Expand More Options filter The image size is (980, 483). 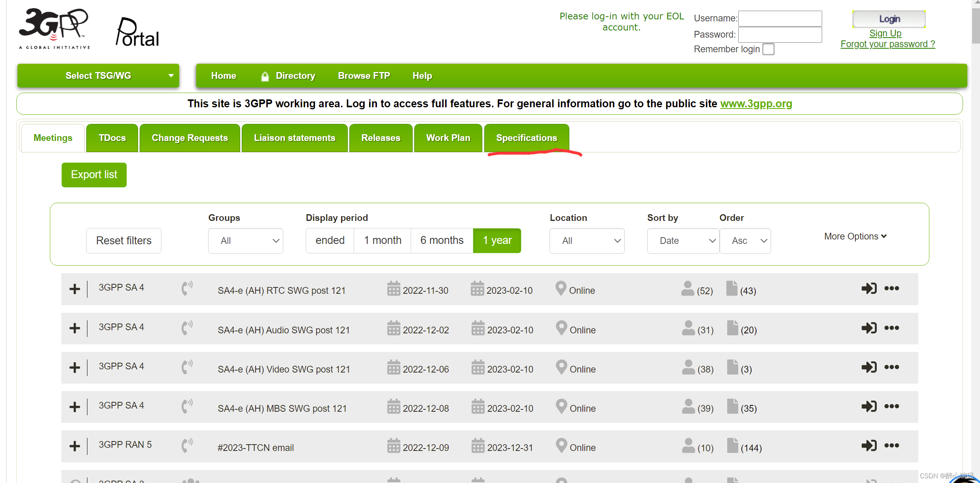(x=855, y=236)
